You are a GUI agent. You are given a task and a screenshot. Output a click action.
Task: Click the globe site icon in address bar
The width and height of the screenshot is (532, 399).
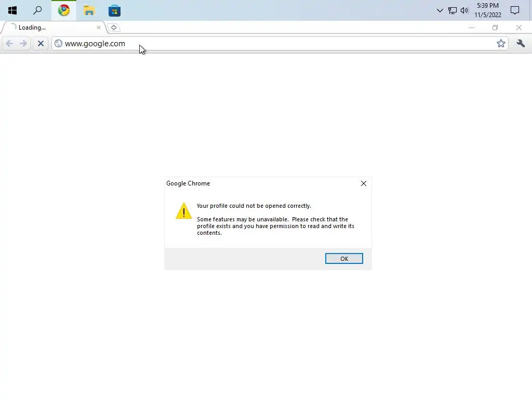[x=58, y=44]
